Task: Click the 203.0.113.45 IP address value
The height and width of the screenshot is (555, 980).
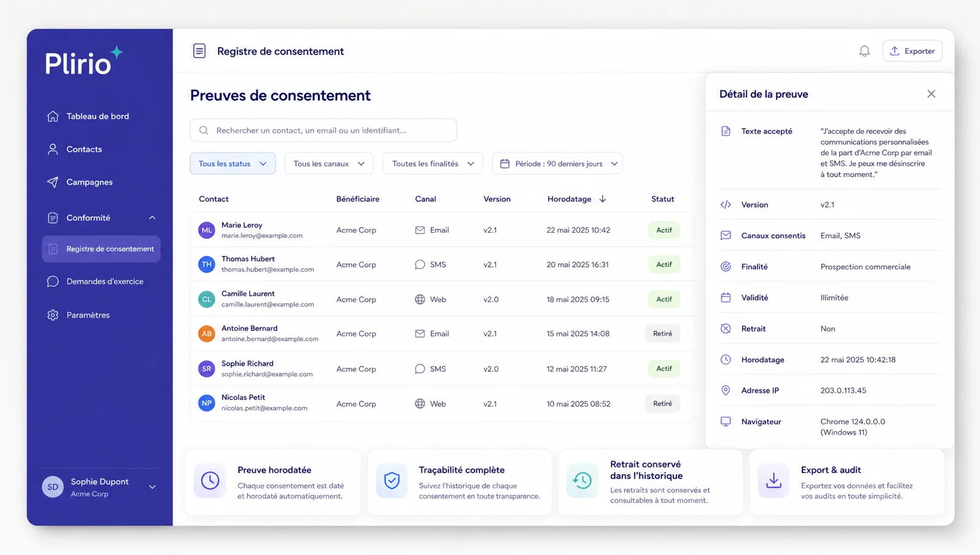Action: click(x=843, y=390)
